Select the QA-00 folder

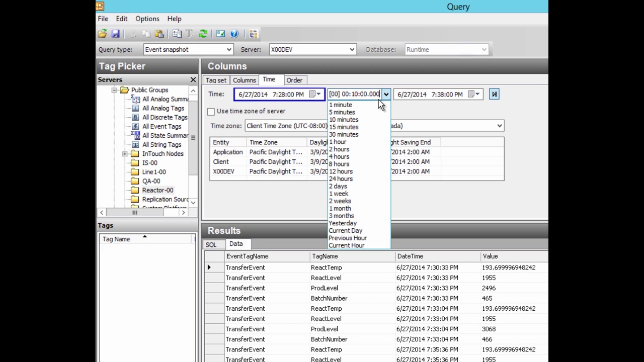(x=151, y=181)
